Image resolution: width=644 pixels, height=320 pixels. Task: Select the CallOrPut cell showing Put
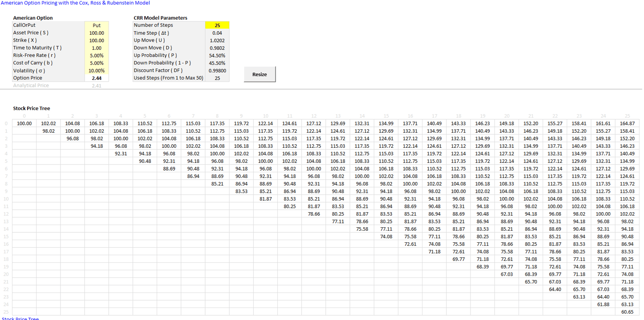97,25
